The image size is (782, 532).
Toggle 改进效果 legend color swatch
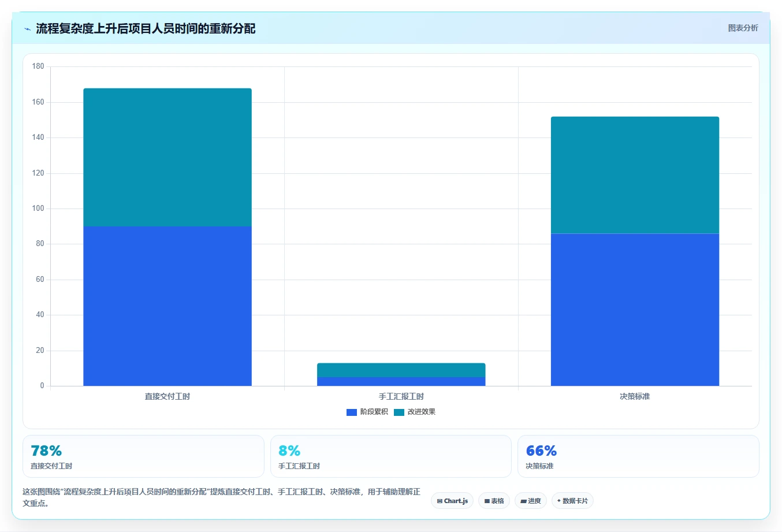(x=399, y=412)
